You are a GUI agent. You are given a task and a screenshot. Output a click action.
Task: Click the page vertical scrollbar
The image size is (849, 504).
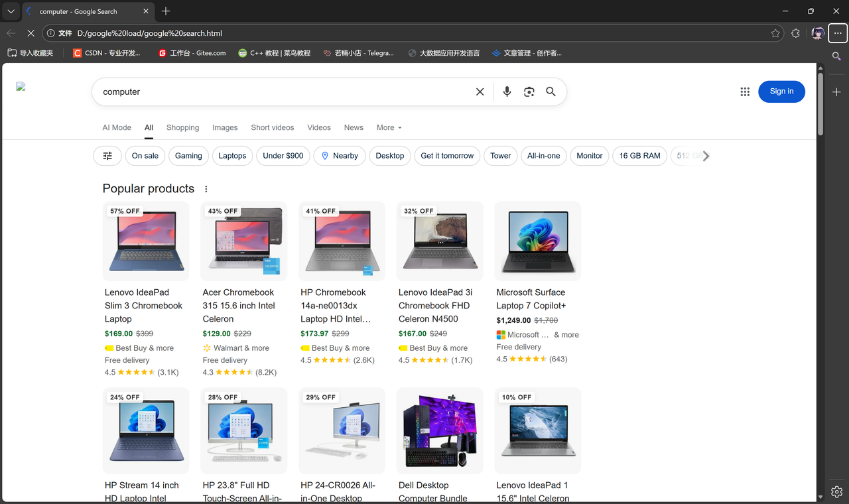(820, 103)
